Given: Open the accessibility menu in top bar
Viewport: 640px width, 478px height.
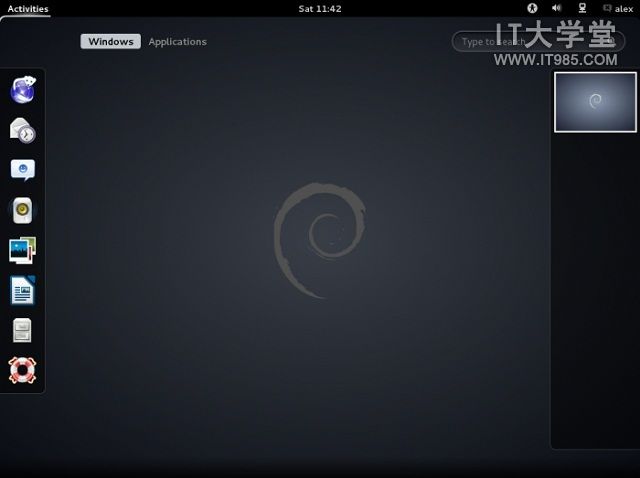Looking at the screenshot, I should (532, 8).
